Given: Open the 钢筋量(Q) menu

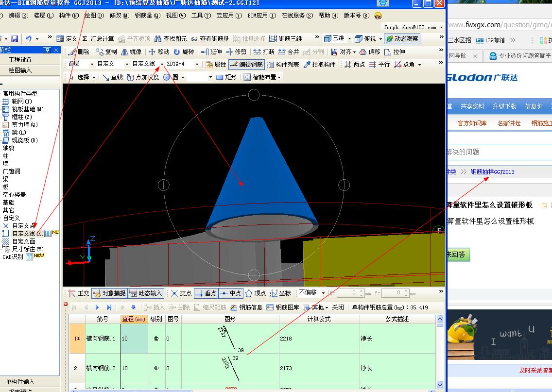Looking at the screenshot, I should pyautogui.click(x=148, y=16).
